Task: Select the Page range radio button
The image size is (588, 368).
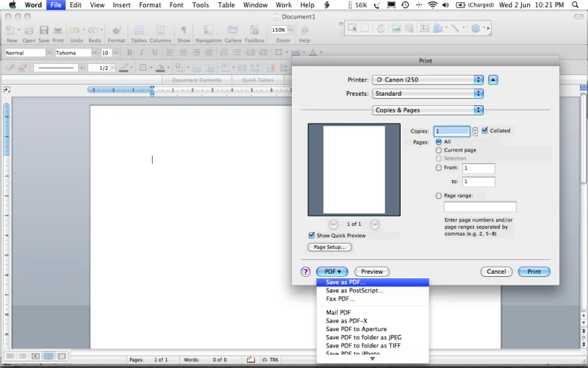Action: pyautogui.click(x=438, y=196)
